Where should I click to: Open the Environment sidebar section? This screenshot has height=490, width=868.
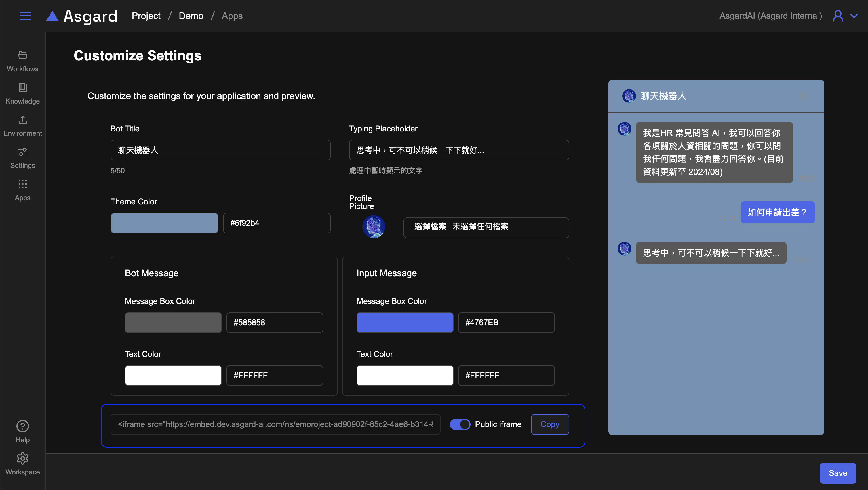coord(22,126)
